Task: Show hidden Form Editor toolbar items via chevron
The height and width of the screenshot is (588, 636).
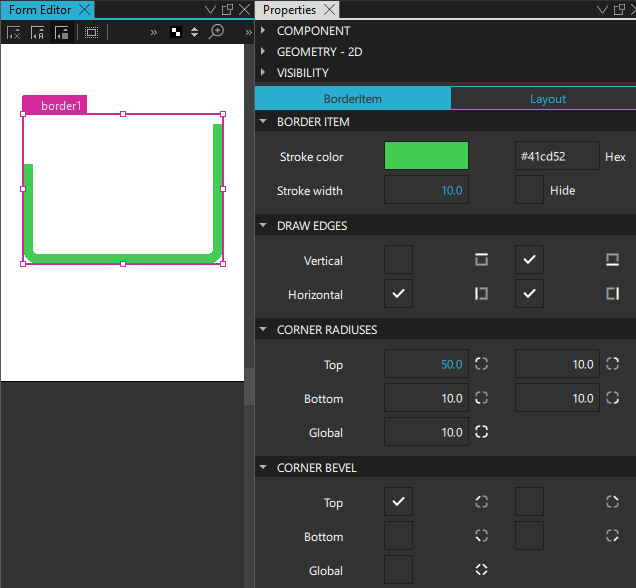Action: pos(154,32)
